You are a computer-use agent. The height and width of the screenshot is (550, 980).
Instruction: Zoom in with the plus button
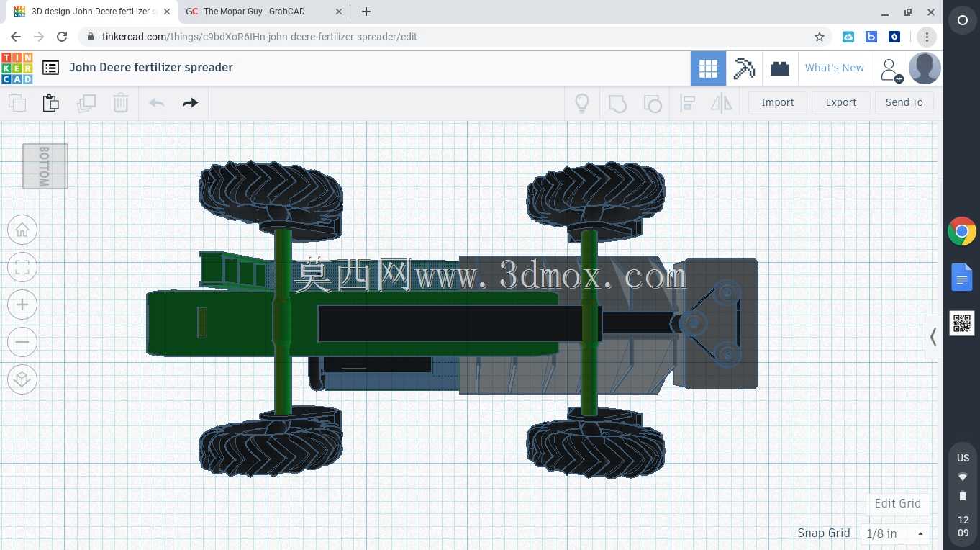[x=22, y=305]
